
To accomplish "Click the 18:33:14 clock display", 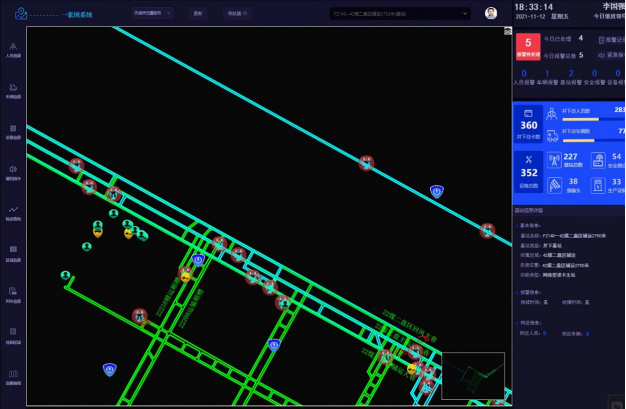I will point(534,7).
